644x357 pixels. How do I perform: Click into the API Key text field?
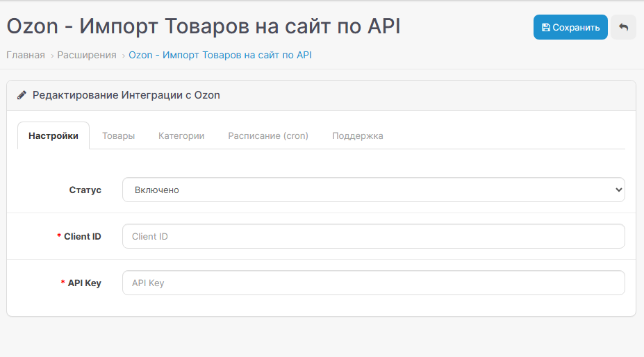[373, 283]
